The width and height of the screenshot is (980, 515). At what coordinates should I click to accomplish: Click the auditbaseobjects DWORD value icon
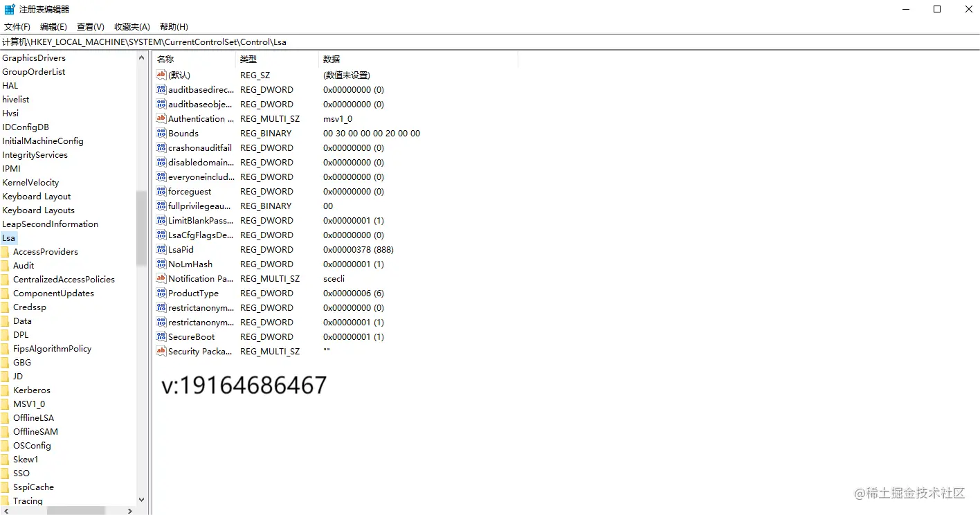coord(161,105)
